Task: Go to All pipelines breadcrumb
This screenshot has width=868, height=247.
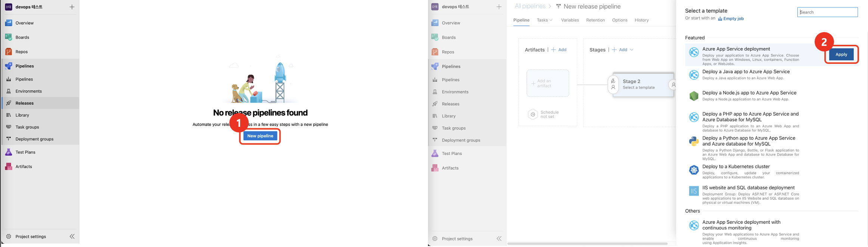Action: [530, 6]
